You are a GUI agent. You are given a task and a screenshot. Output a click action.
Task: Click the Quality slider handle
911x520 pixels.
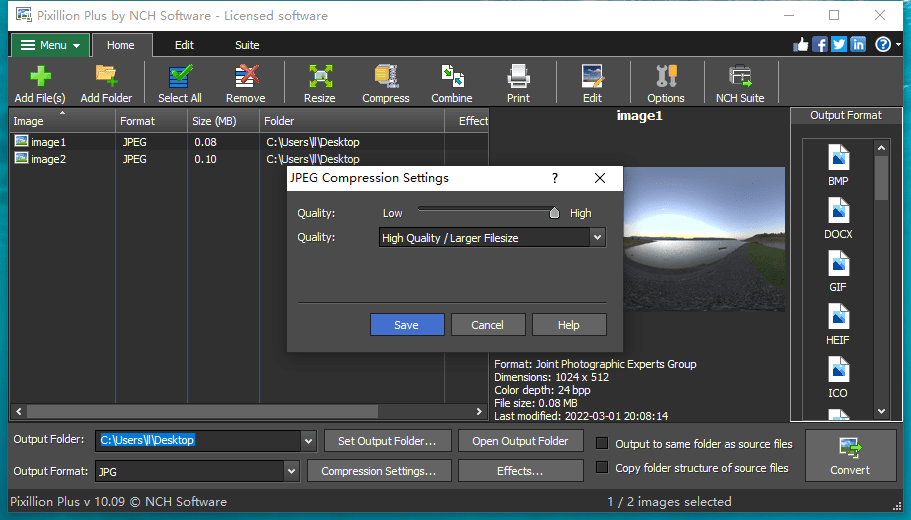click(x=554, y=213)
